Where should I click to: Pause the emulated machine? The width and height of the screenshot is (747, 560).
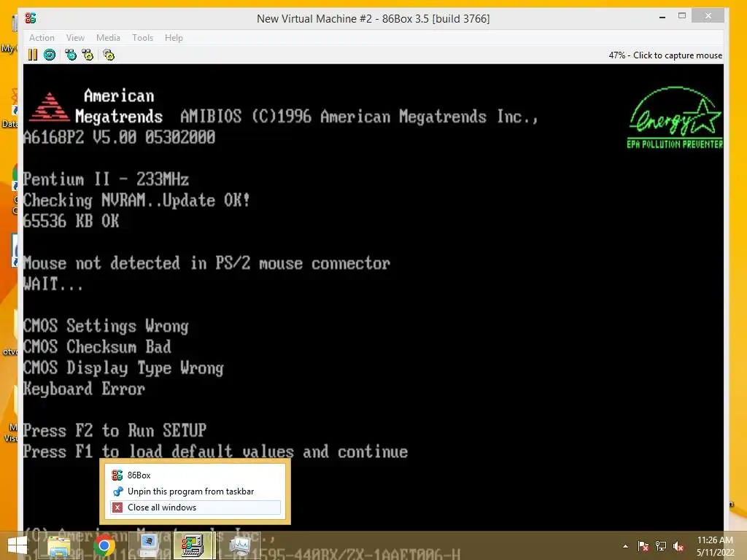point(32,55)
